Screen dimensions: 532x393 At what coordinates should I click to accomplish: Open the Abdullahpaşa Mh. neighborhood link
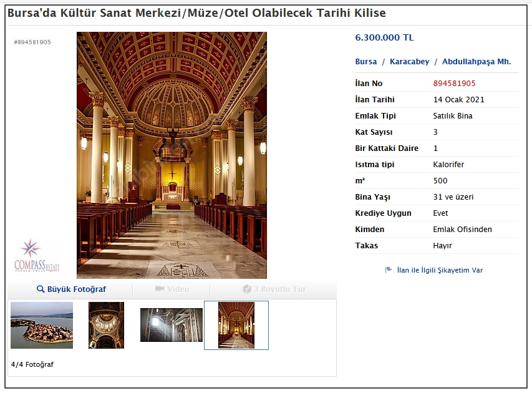click(x=476, y=62)
